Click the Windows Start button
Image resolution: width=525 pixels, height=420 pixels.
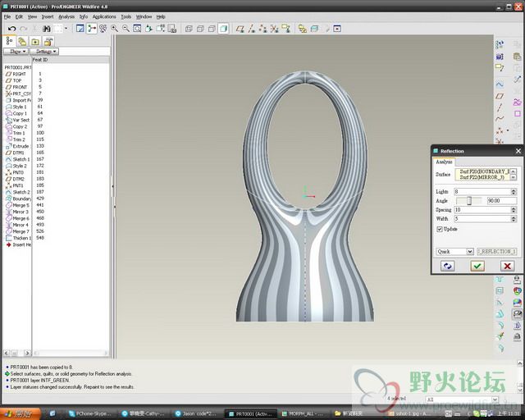(20, 414)
